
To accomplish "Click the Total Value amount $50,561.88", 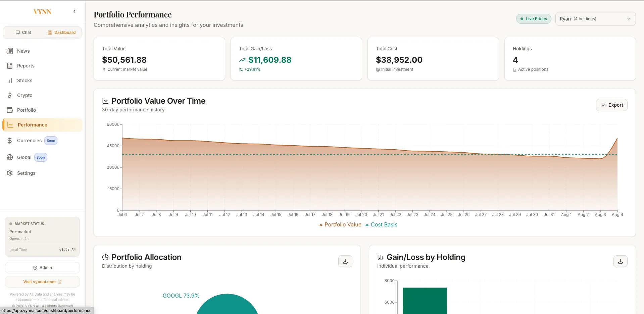I will click(x=125, y=60).
